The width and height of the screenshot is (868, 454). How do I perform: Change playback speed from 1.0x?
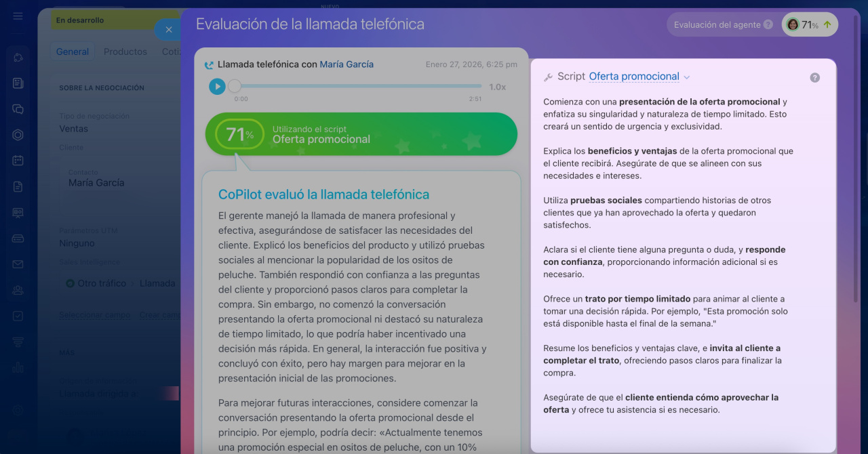pos(497,87)
